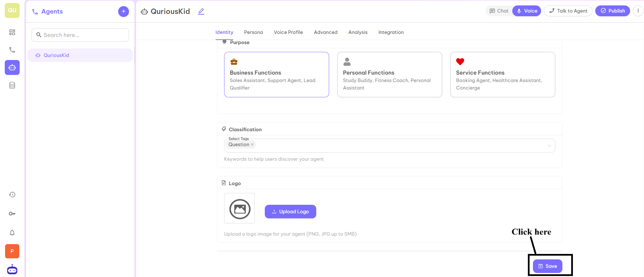Open the Advanced tab
The image size is (644, 277).
pos(326,32)
